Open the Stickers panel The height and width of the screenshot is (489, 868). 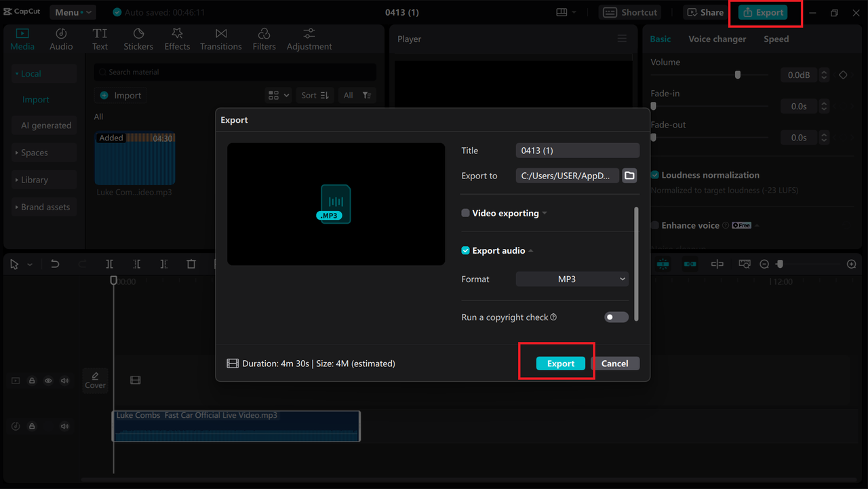[138, 38]
